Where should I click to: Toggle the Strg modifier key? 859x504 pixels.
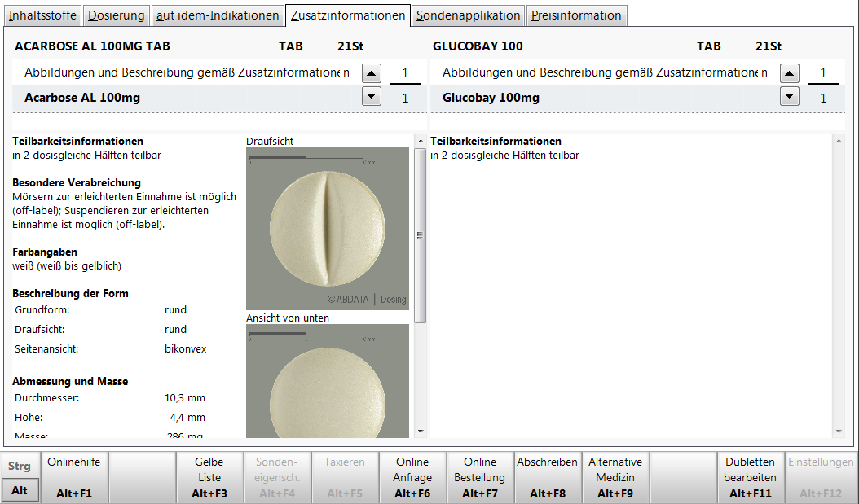click(x=20, y=466)
